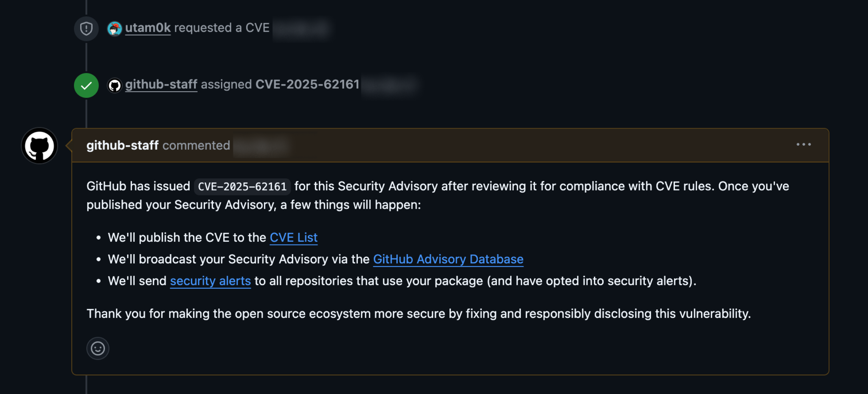Open reaction options on github-staff's comment
Viewport: 868px width, 394px height.
(x=97, y=348)
